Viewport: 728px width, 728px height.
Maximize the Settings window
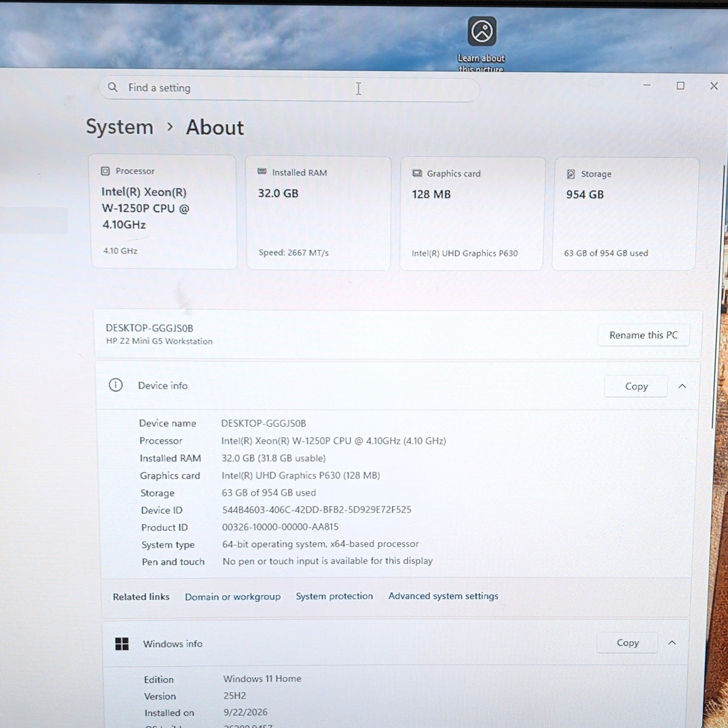click(681, 86)
